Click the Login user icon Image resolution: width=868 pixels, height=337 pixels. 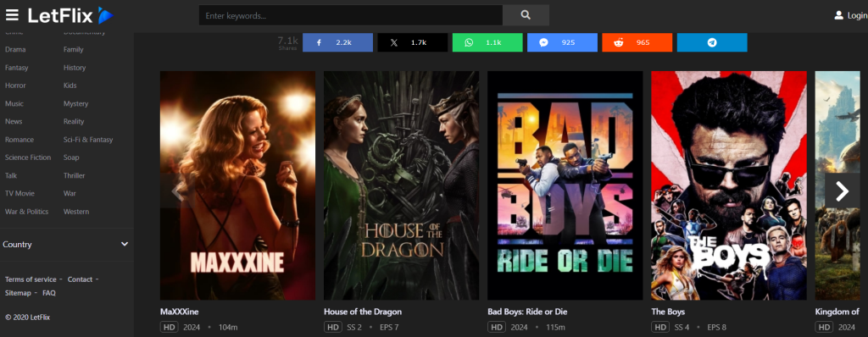tap(838, 15)
